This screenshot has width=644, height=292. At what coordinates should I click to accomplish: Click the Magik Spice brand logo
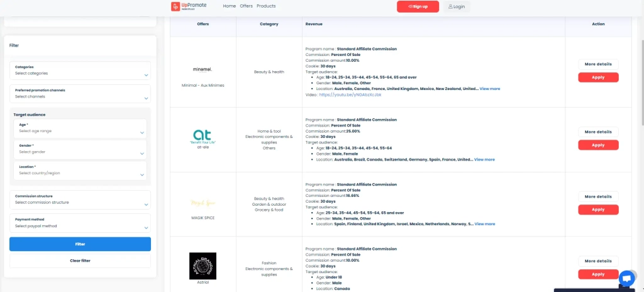click(203, 203)
